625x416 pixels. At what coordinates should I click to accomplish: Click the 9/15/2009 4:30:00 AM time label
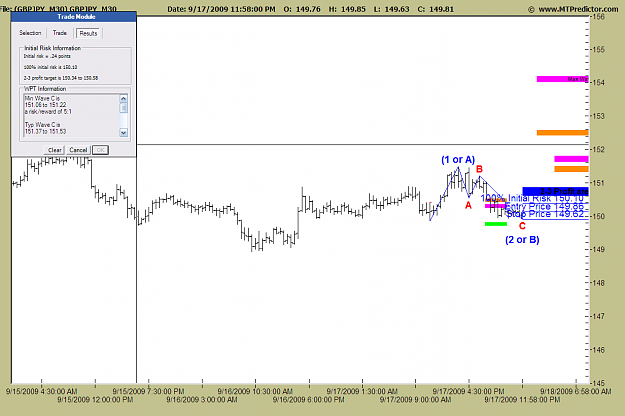point(41,391)
